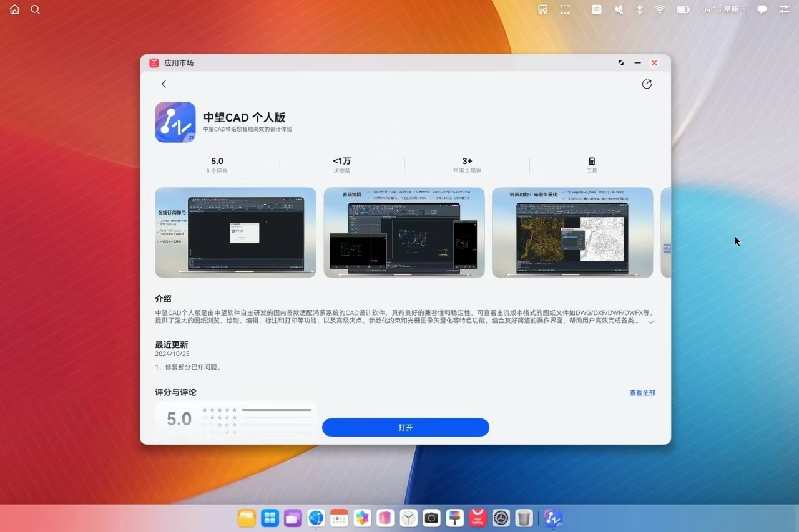Image resolution: width=799 pixels, height=532 pixels.
Task: View the 在线订阅即用 screenshot thumbnail
Action: [235, 232]
